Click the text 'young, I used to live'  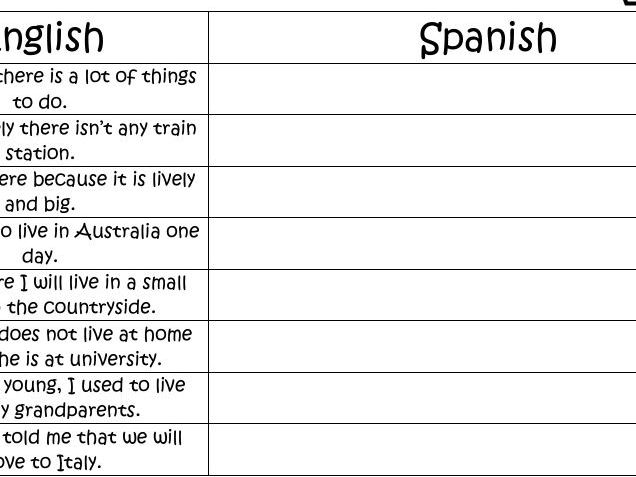pos(95,385)
